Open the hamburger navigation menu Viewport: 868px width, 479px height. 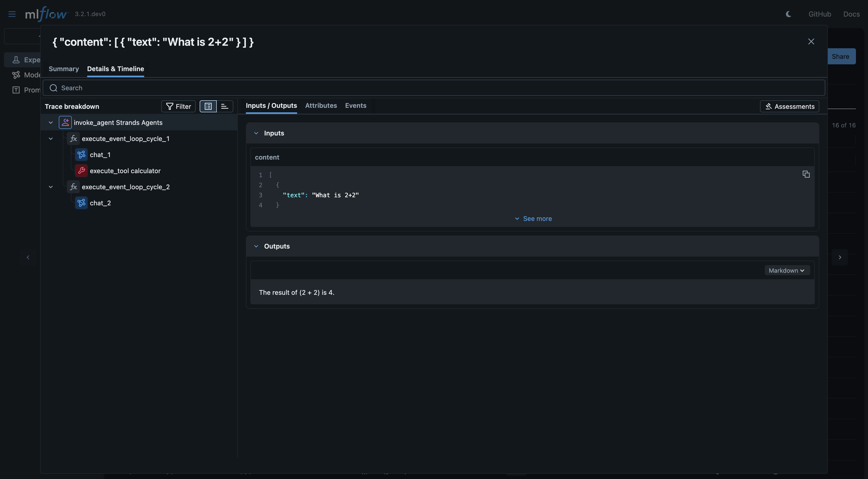coord(12,14)
